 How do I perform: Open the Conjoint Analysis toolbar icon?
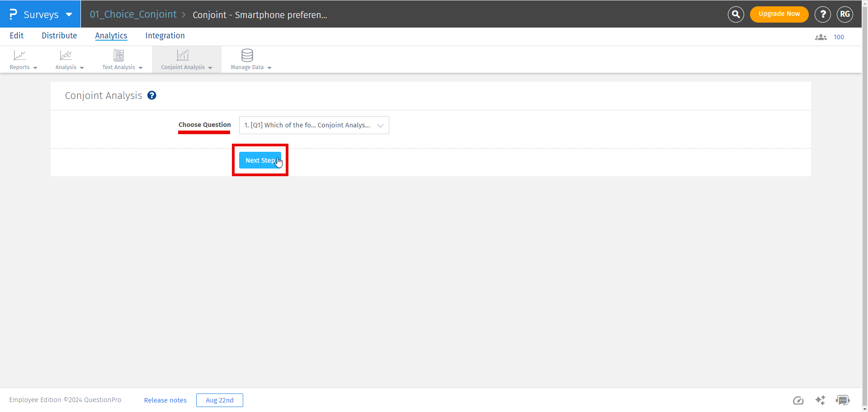[183, 55]
